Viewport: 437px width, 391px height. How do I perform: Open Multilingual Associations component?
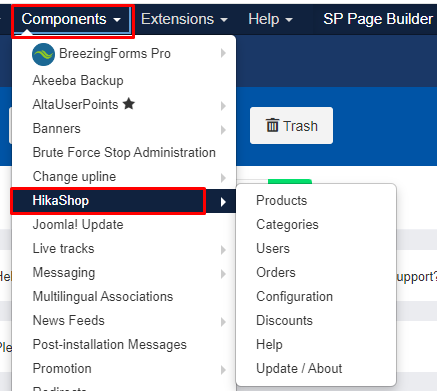point(103,297)
